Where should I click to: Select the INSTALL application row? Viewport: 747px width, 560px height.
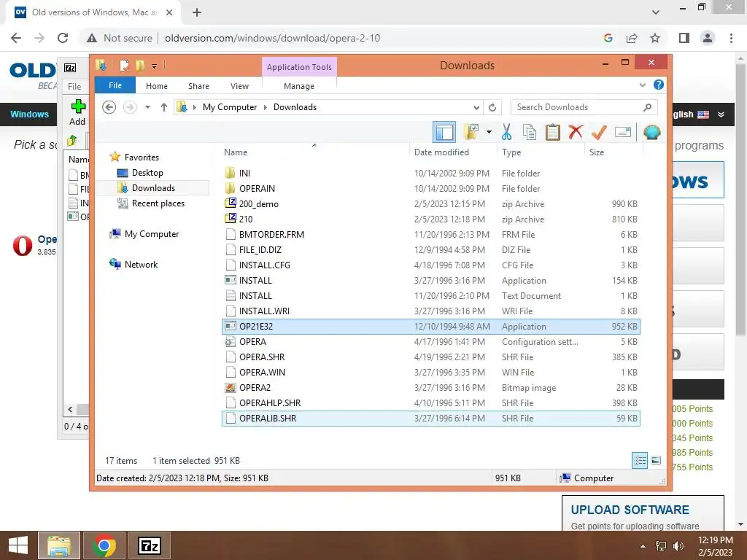[430, 281]
